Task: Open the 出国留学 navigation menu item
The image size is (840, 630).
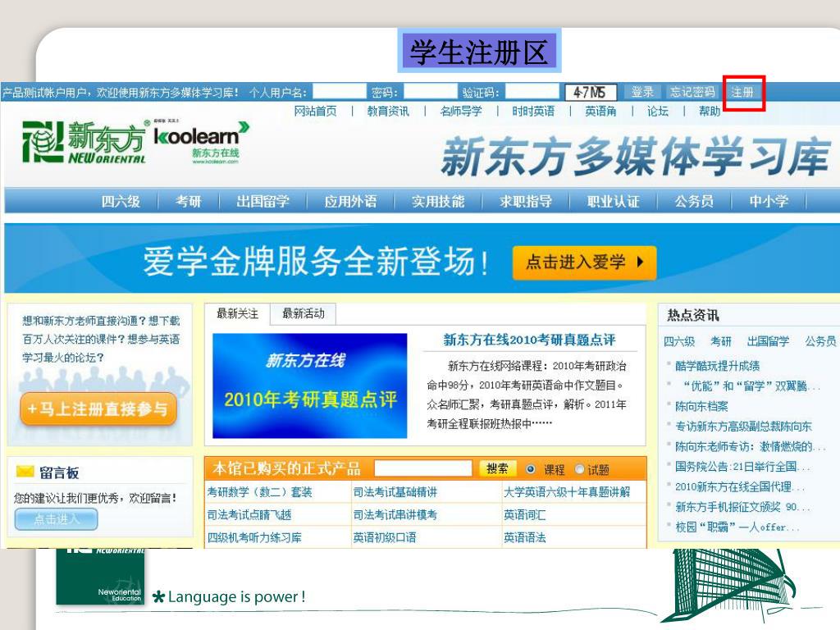Action: (262, 201)
